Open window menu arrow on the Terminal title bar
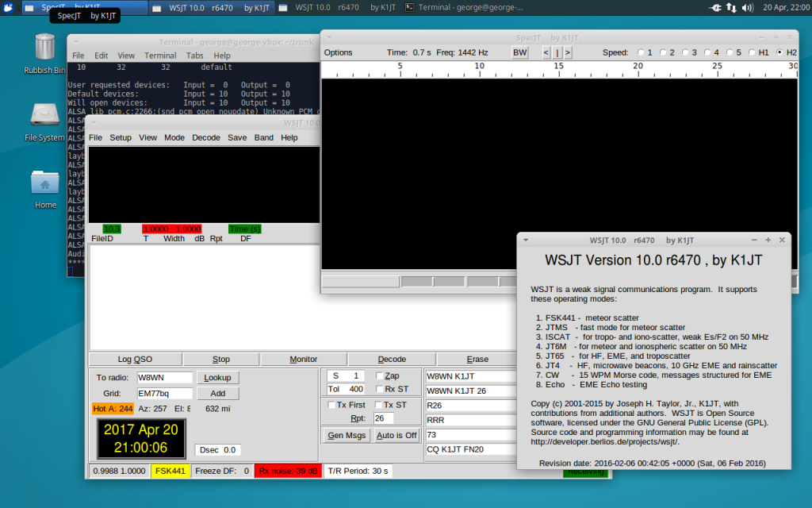Screen dimensions: 812x508 (75, 42)
